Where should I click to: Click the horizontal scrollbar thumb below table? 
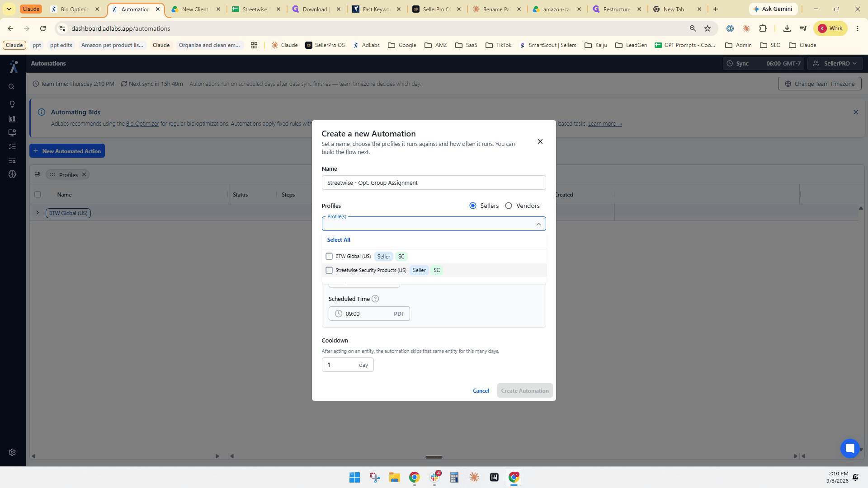click(434, 457)
